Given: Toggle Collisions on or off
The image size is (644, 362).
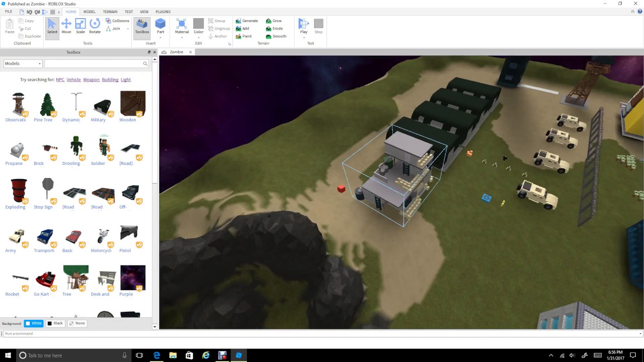Looking at the screenshot, I should [118, 21].
